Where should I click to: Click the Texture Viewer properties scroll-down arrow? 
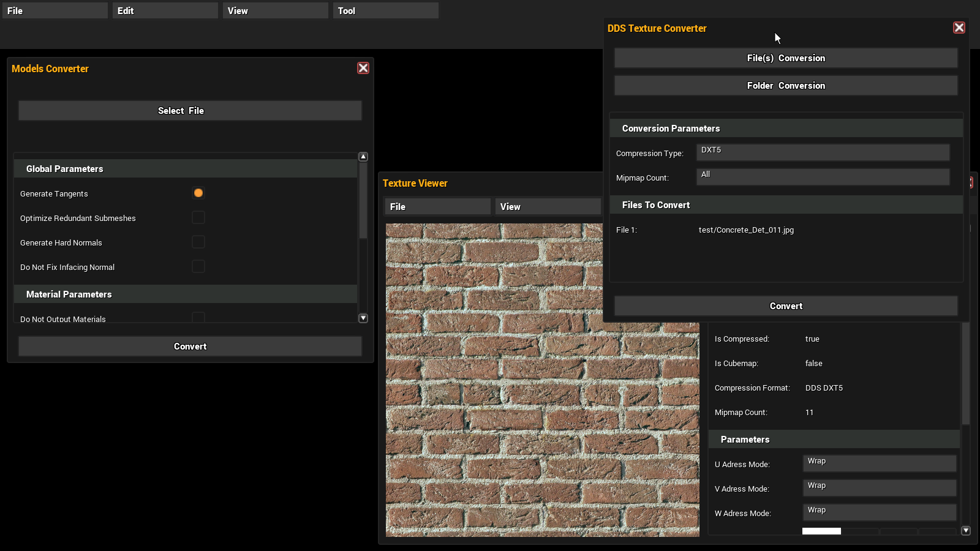tap(966, 531)
